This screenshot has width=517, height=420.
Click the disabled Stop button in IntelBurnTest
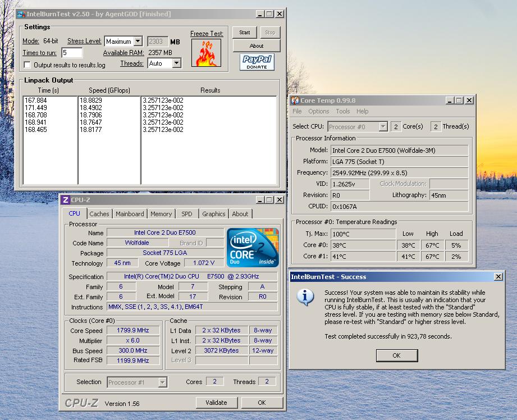click(x=270, y=33)
